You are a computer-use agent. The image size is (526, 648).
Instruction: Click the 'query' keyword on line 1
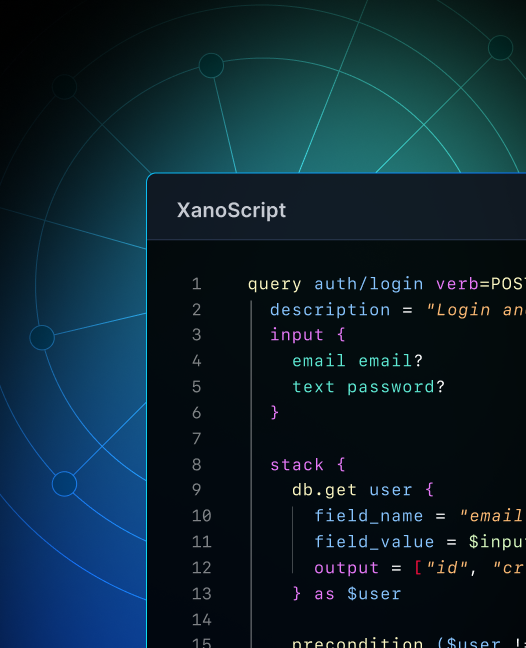[x=275, y=284]
